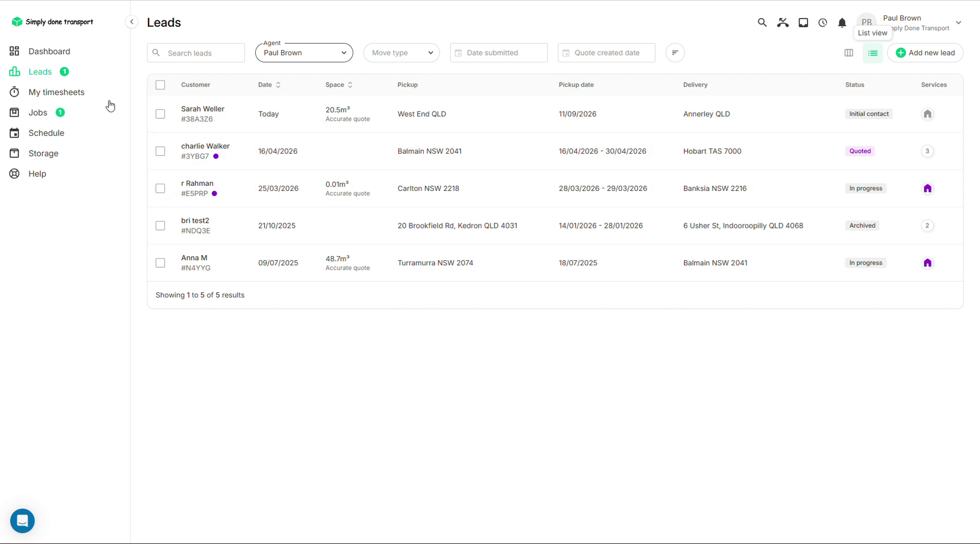This screenshot has height=544, width=980.
Task: Open My timesheets in the sidebar
Action: 56,92
